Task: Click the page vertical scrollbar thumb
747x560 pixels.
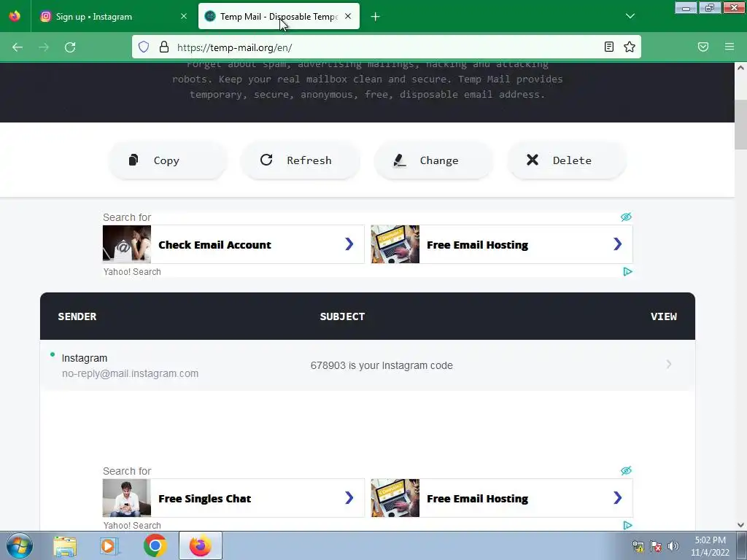Action: (740, 125)
